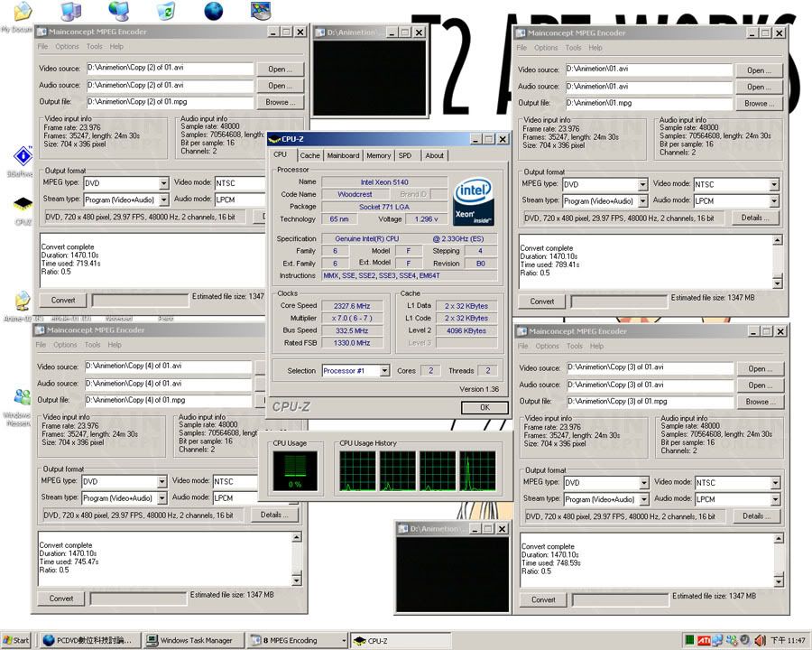812x650 pixels.
Task: Select the CPU tab in CPU-Z
Action: 281,154
